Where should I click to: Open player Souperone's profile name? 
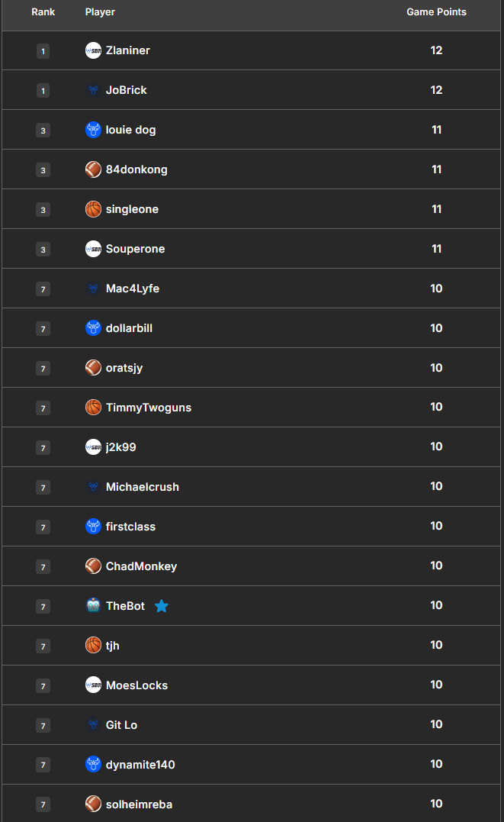[135, 249]
